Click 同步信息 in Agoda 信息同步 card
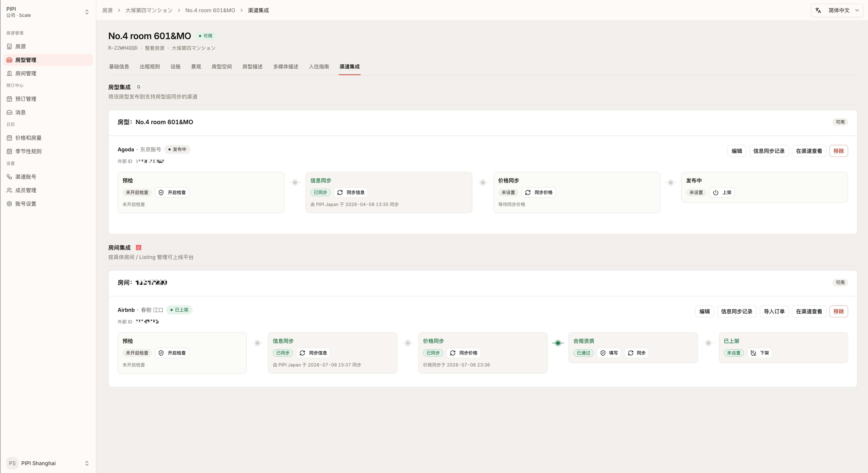The width and height of the screenshot is (868, 473). (x=351, y=192)
